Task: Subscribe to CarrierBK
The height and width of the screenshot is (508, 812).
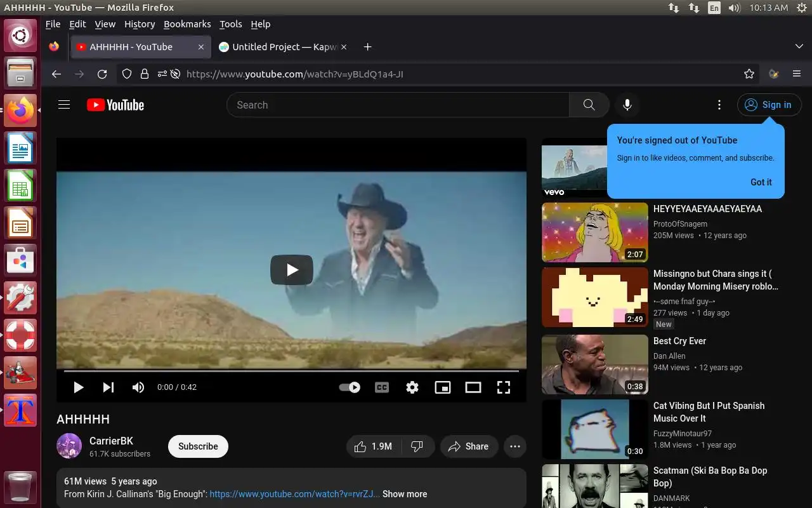Action: click(198, 446)
